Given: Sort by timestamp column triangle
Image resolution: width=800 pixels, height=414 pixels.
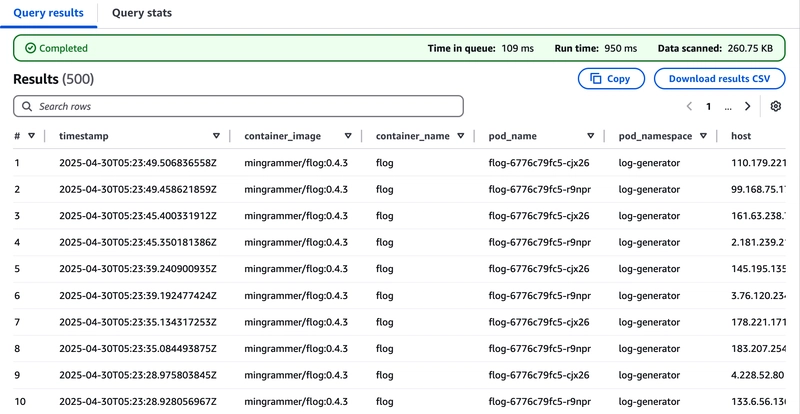Looking at the screenshot, I should [216, 136].
